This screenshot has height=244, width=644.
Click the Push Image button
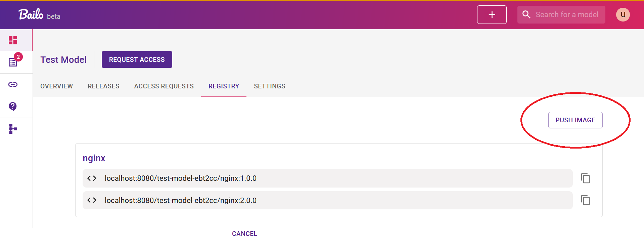click(575, 120)
